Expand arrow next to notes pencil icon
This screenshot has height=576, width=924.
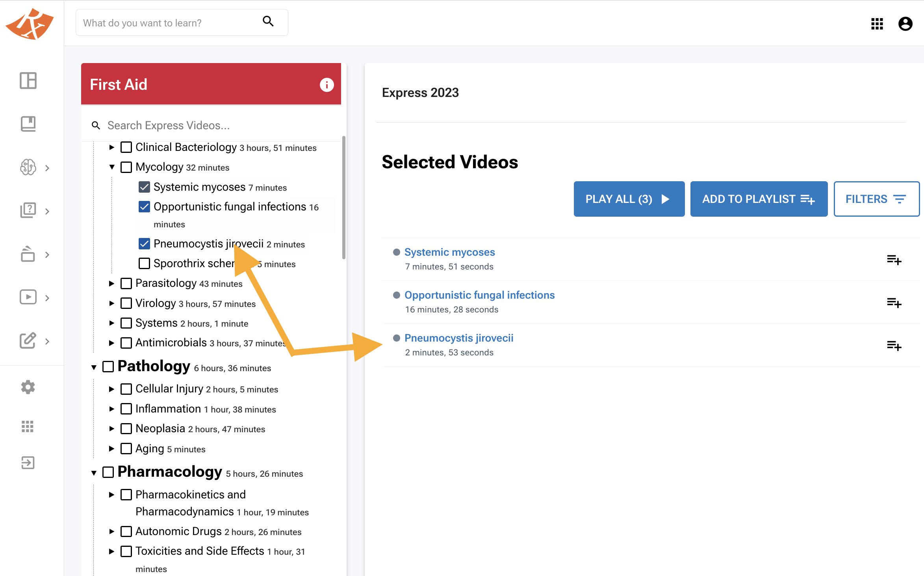pos(47,341)
